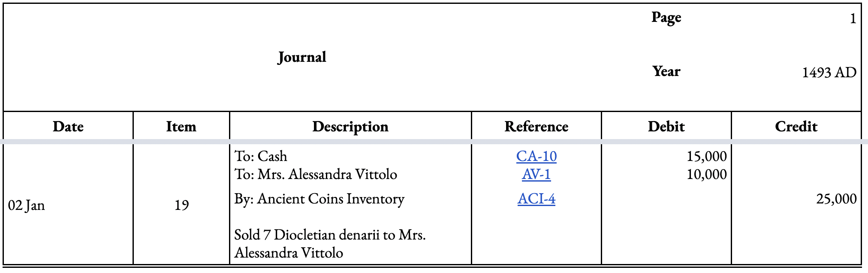This screenshot has height=273, width=868.
Task: Select the Diocletian denarii narration text
Action: tap(330, 243)
